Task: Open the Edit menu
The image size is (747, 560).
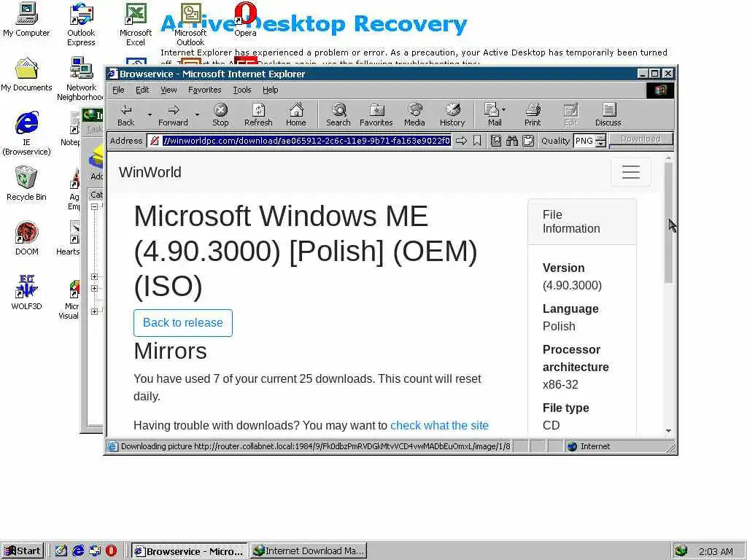Action: (142, 90)
